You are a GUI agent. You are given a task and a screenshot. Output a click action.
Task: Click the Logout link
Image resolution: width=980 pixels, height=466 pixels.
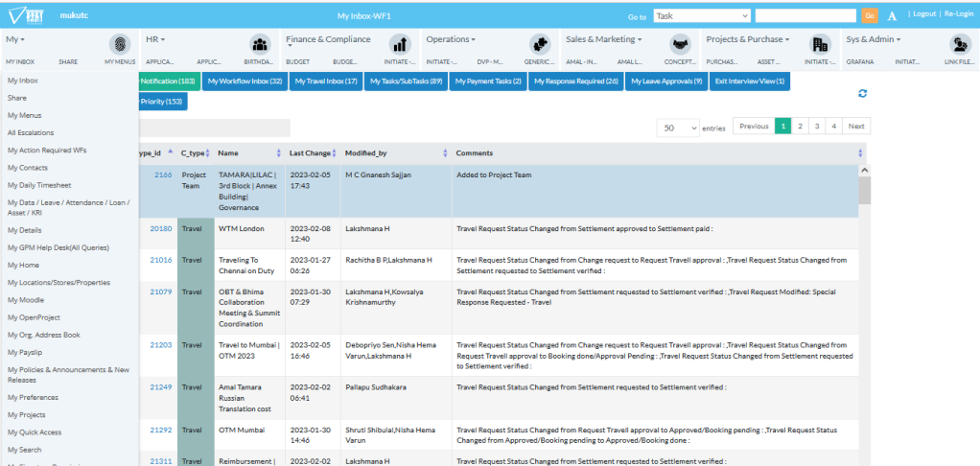(924, 13)
